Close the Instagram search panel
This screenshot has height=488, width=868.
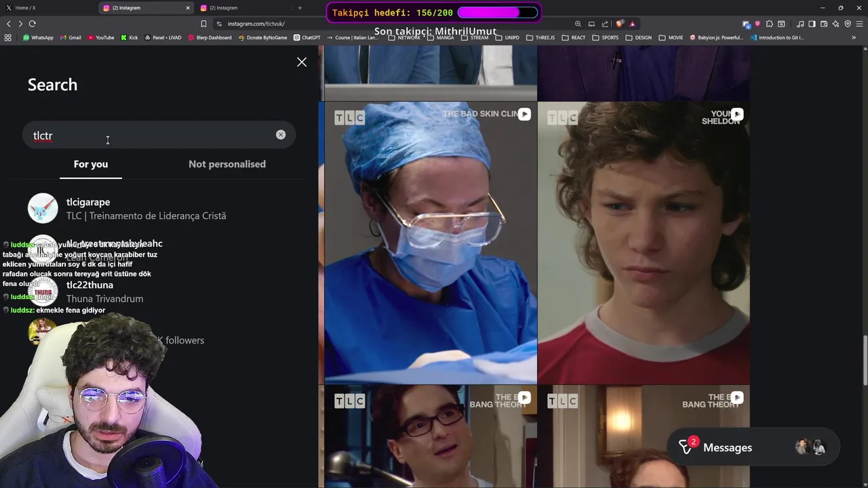pyautogui.click(x=302, y=62)
